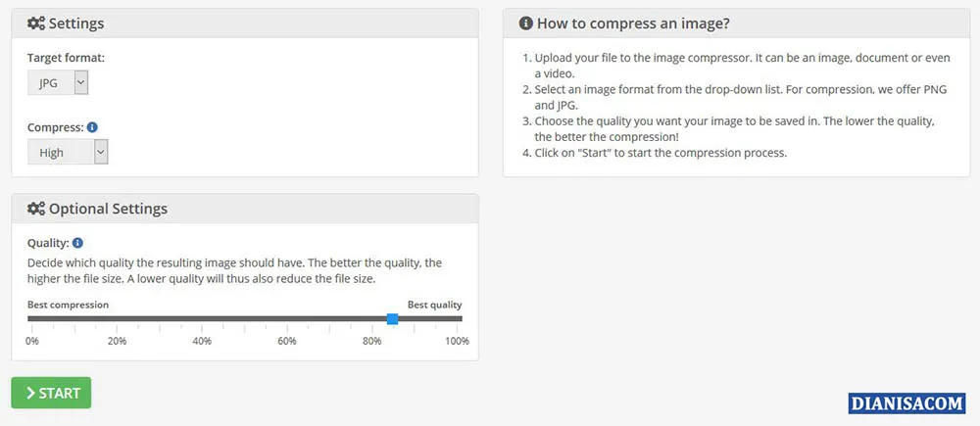Click the blue quality slider handle
This screenshot has height=426, width=980.
(392, 318)
